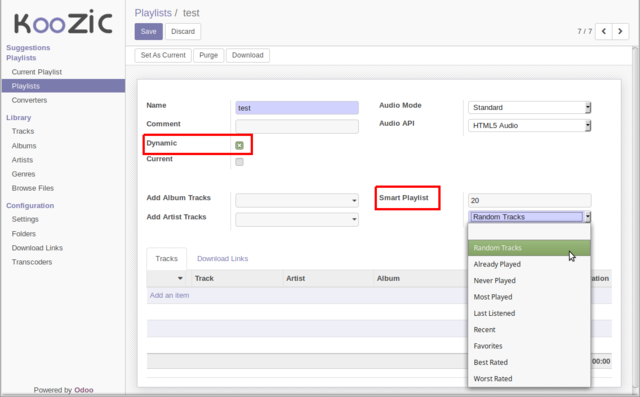Go to previous playlist record arrow
640x397 pixels.
603,31
